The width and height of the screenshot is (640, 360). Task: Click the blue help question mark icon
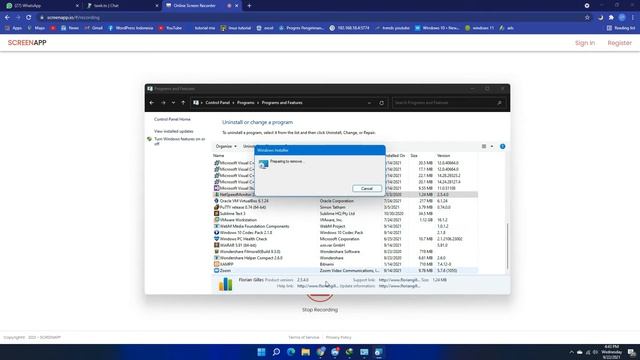502,146
